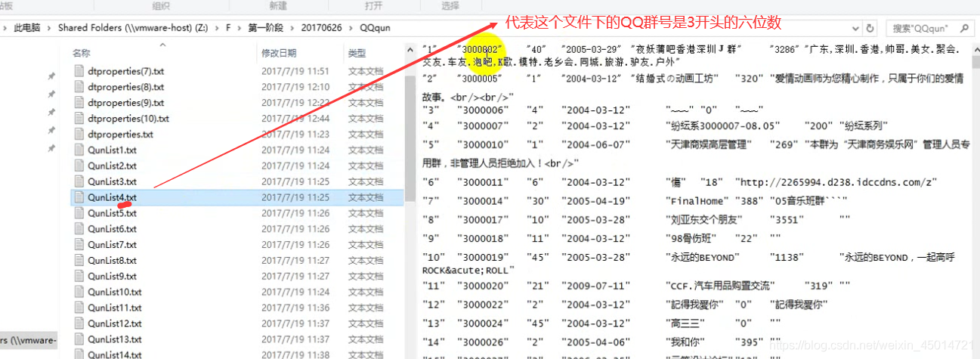Go to the 20170626 folder breadcrumb
This screenshot has width=980, height=359.
(x=321, y=28)
